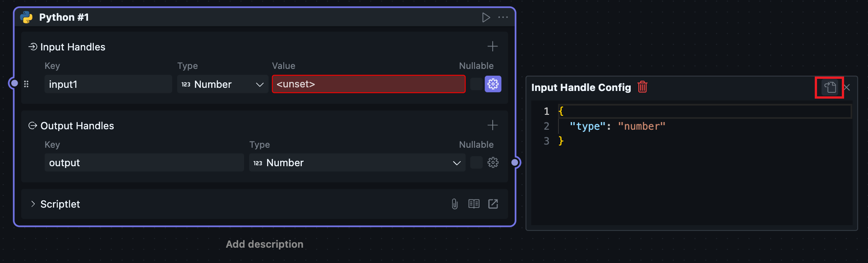Open the Python #1 more options menu
The width and height of the screenshot is (868, 263).
pos(503,18)
